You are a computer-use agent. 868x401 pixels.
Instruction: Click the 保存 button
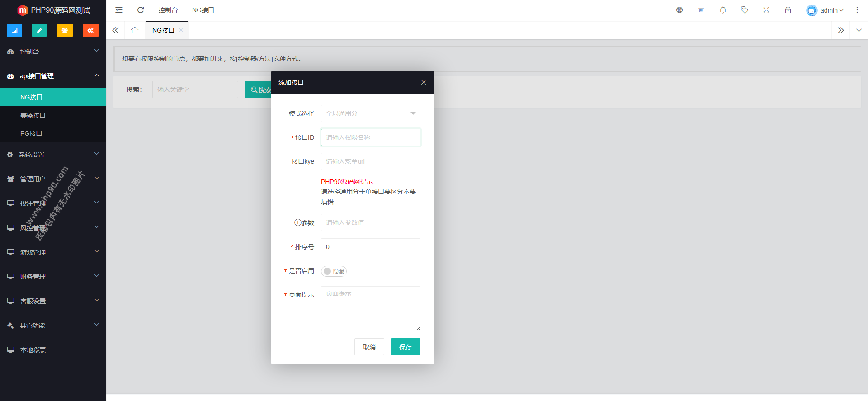click(x=405, y=347)
